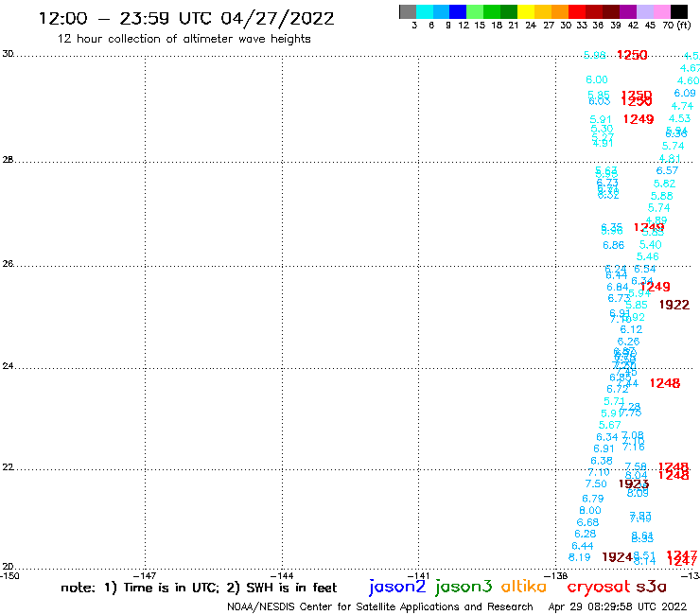This screenshot has width=700, height=615.
Task: Click the wave height value 5.67
Action: [610, 425]
